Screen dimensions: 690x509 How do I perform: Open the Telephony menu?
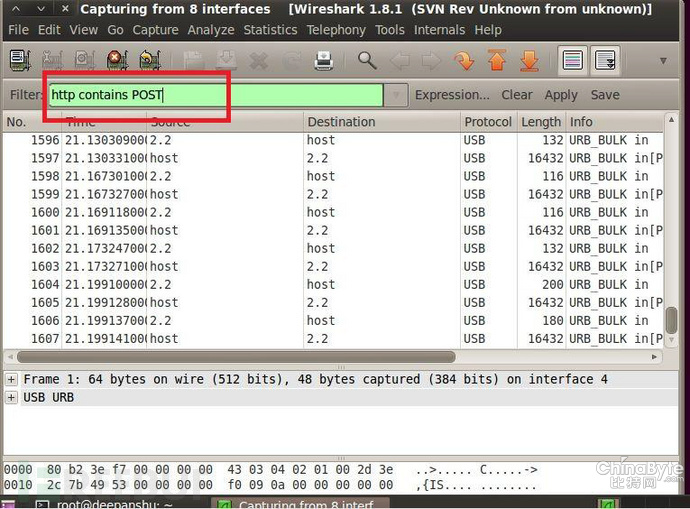[x=336, y=30]
